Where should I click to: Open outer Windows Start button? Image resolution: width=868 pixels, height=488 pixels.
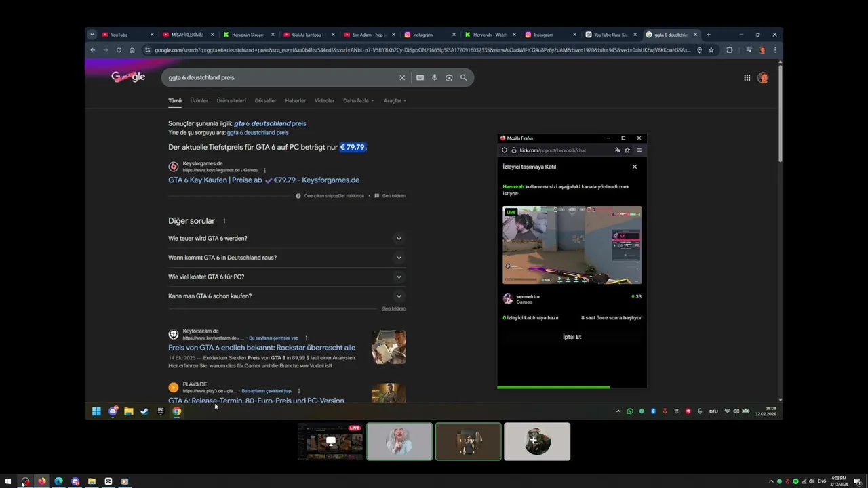click(x=8, y=481)
